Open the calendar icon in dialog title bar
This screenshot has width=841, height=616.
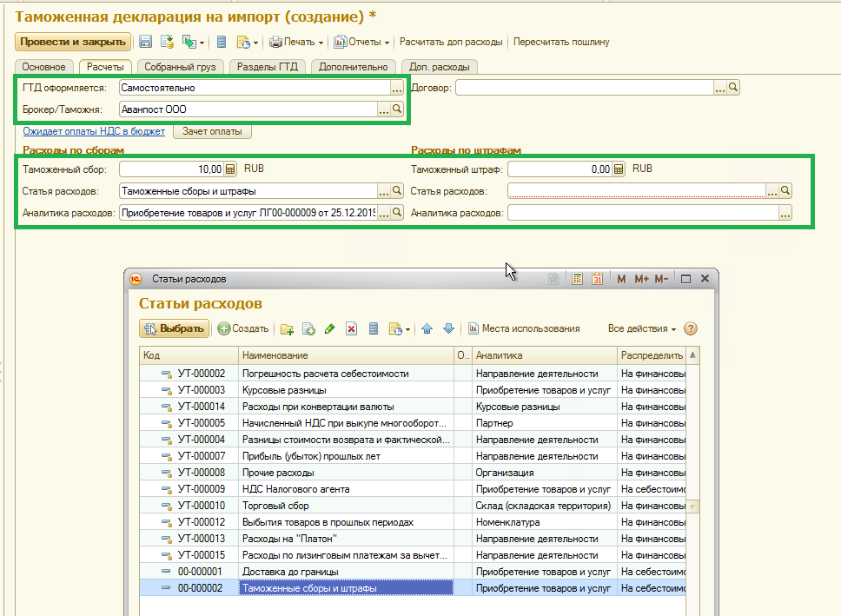597,279
